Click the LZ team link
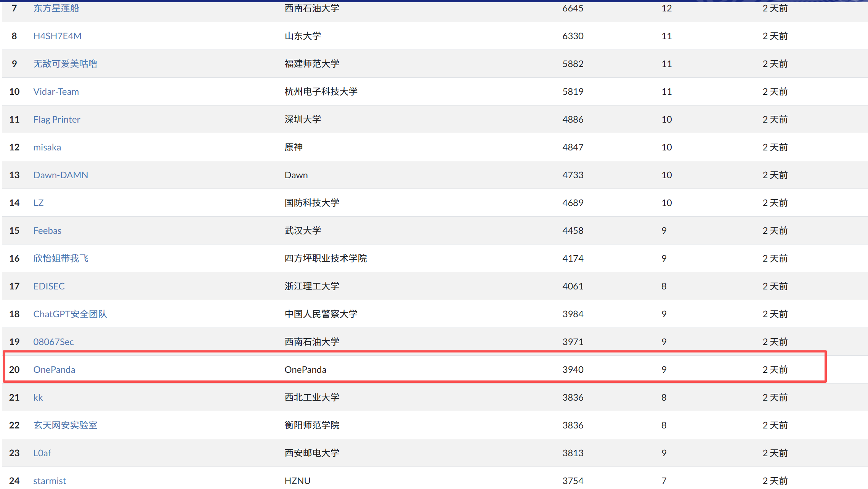Viewport: 868px width, 489px height. coord(39,203)
